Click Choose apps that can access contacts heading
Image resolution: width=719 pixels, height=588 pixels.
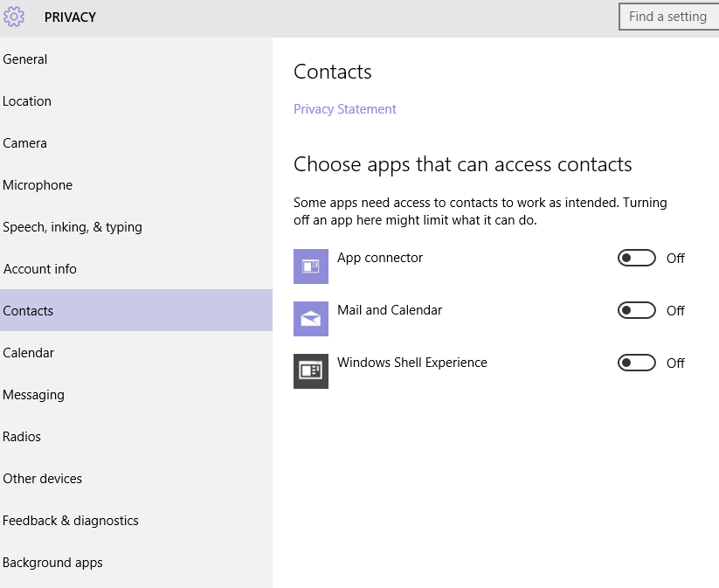pyautogui.click(x=463, y=164)
